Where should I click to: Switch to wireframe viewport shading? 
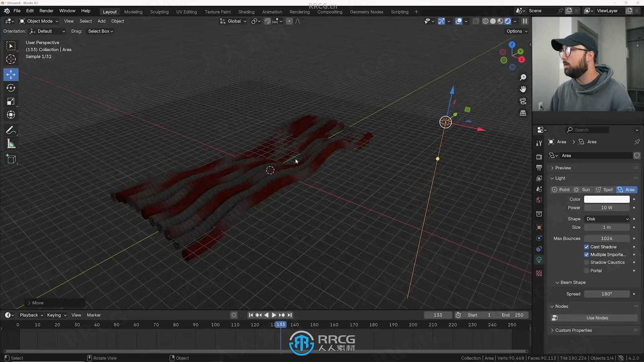click(485, 21)
